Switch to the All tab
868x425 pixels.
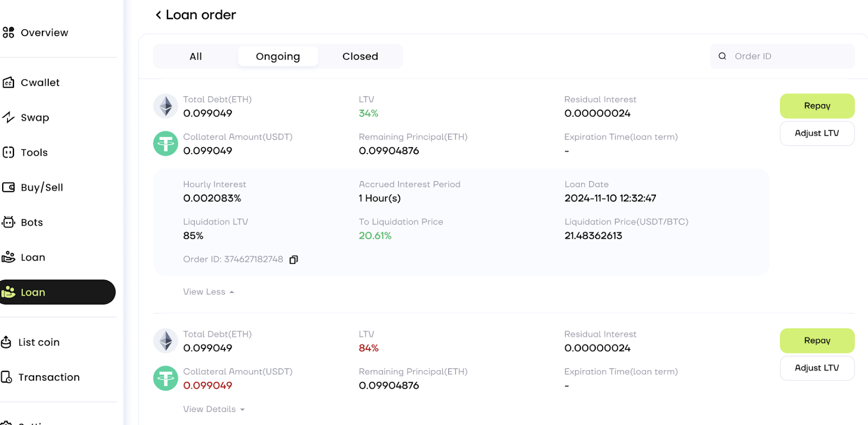pos(196,56)
